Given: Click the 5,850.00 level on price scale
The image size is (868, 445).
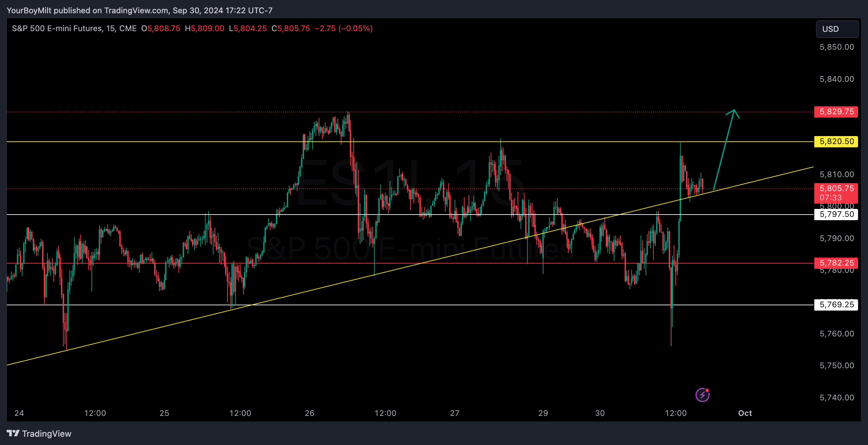Looking at the screenshot, I should pyautogui.click(x=836, y=47).
